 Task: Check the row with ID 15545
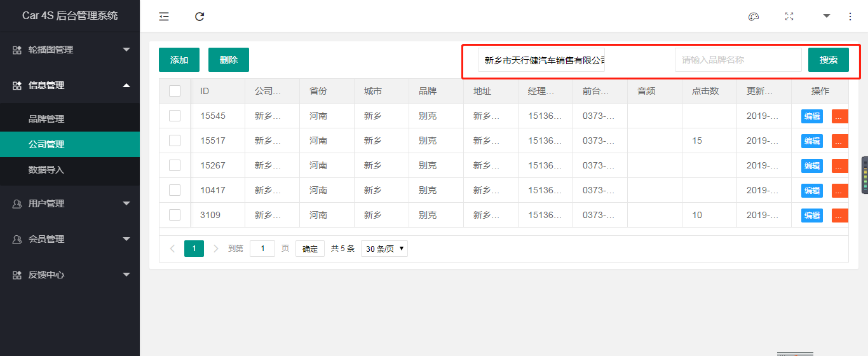175,116
